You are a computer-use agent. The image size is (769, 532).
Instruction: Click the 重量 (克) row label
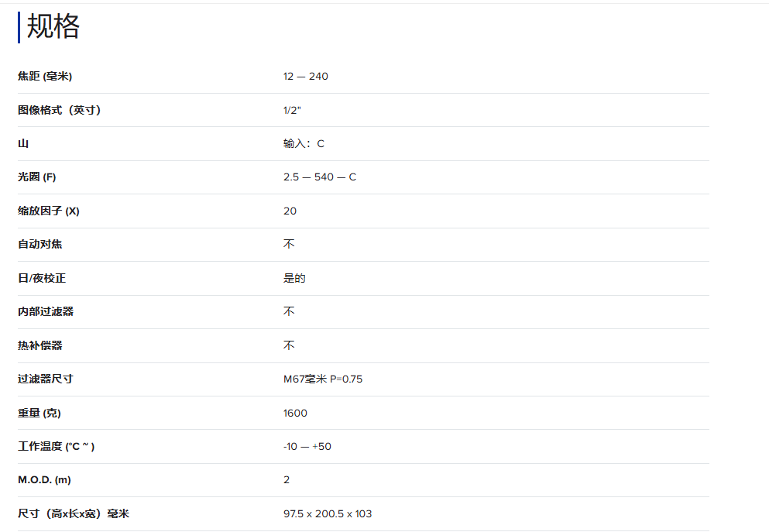tap(39, 413)
